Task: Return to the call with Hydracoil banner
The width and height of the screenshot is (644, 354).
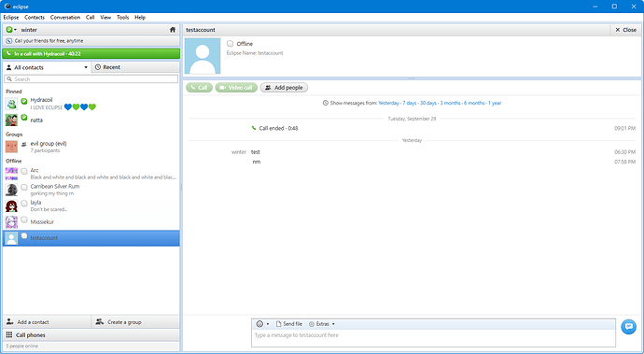Action: 91,53
